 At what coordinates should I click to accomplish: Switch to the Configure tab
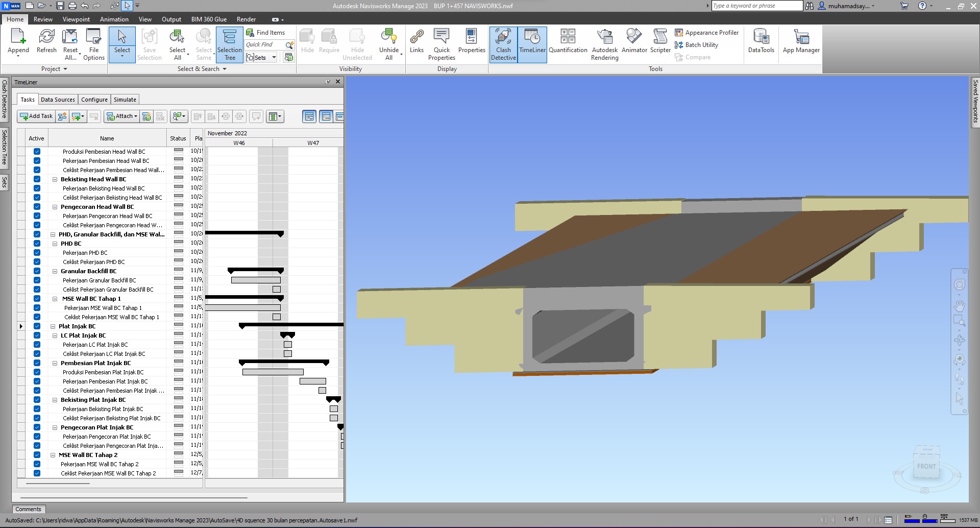pyautogui.click(x=94, y=100)
